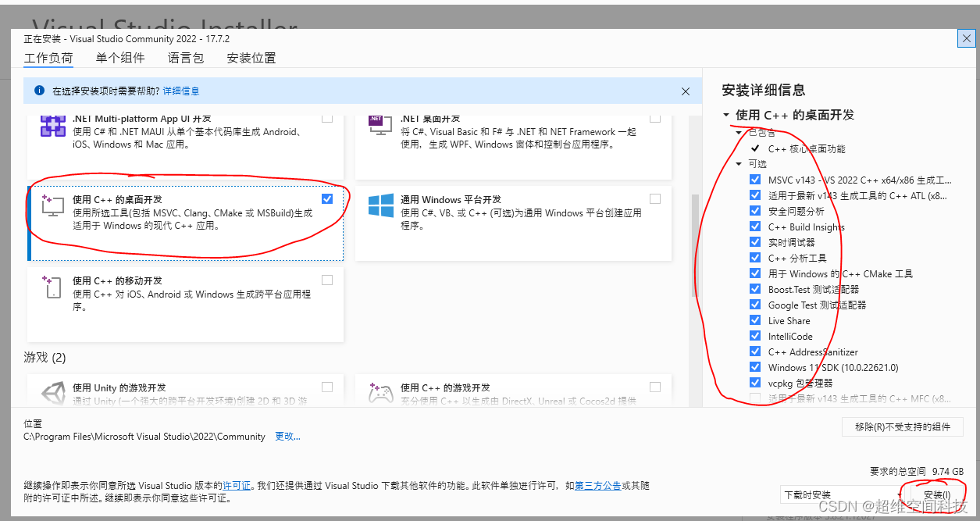
Task: Check the 使用 Unity 的游戏开发 checkbox
Action: [327, 387]
